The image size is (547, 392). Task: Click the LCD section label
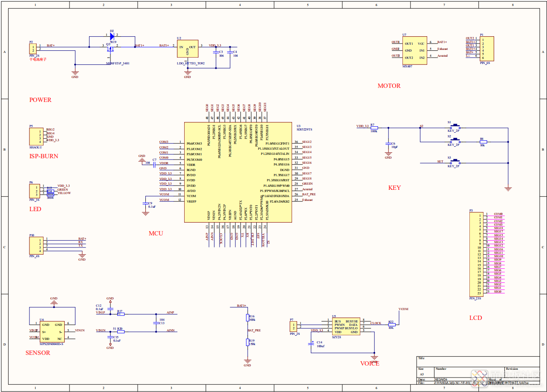pos(475,318)
